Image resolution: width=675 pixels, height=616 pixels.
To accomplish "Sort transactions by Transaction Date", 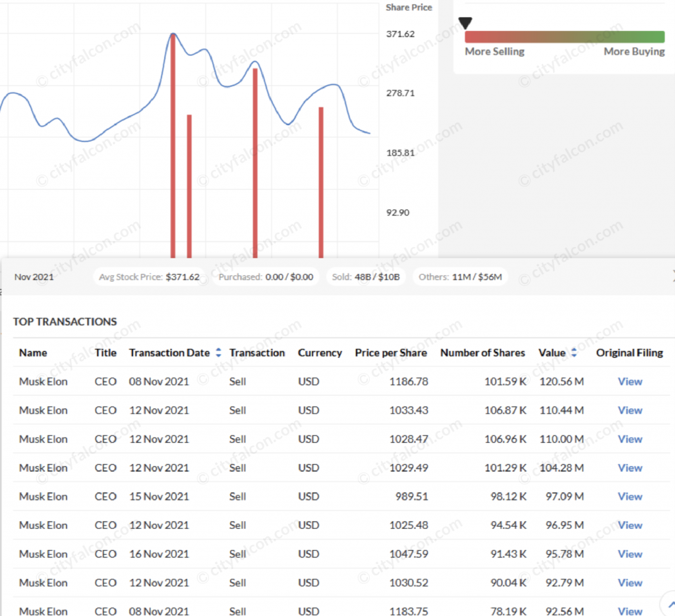I will 218,352.
